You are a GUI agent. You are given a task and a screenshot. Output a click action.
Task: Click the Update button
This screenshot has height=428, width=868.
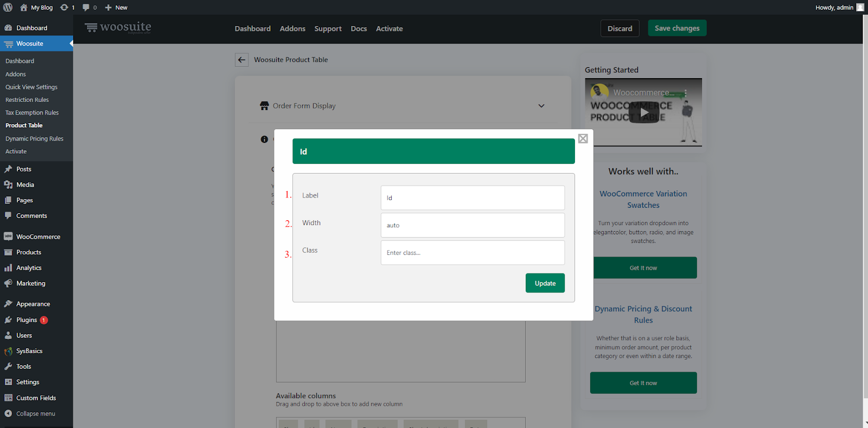pos(545,283)
